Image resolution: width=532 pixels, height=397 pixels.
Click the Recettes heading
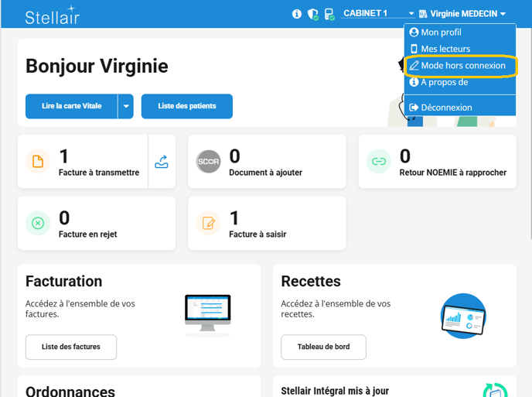[x=311, y=281]
